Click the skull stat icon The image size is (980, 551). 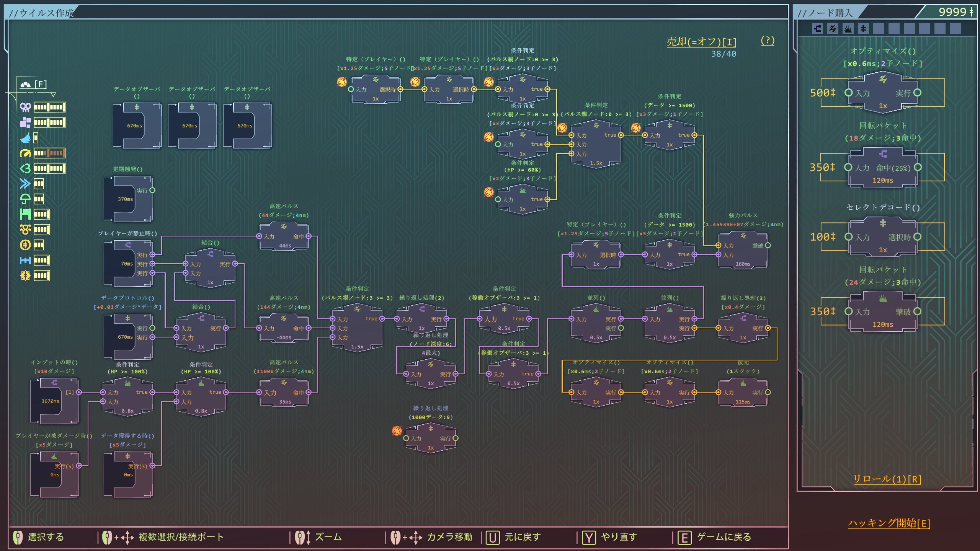click(25, 107)
